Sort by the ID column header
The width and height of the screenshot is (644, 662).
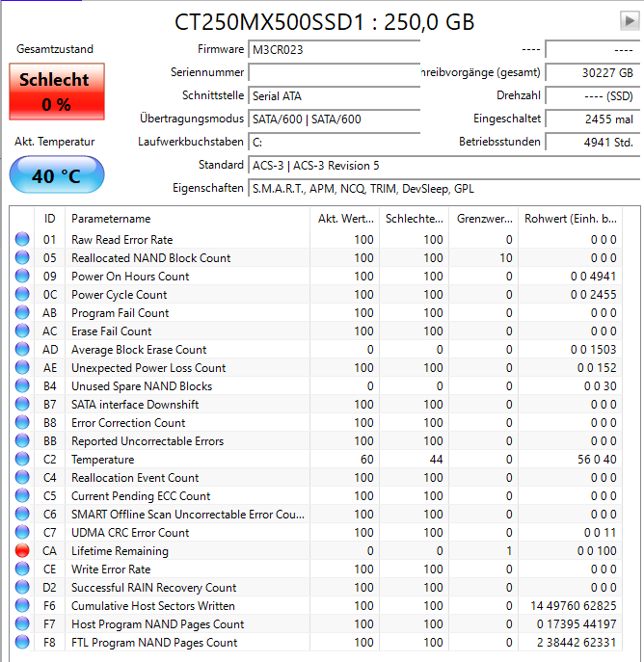coord(49,219)
